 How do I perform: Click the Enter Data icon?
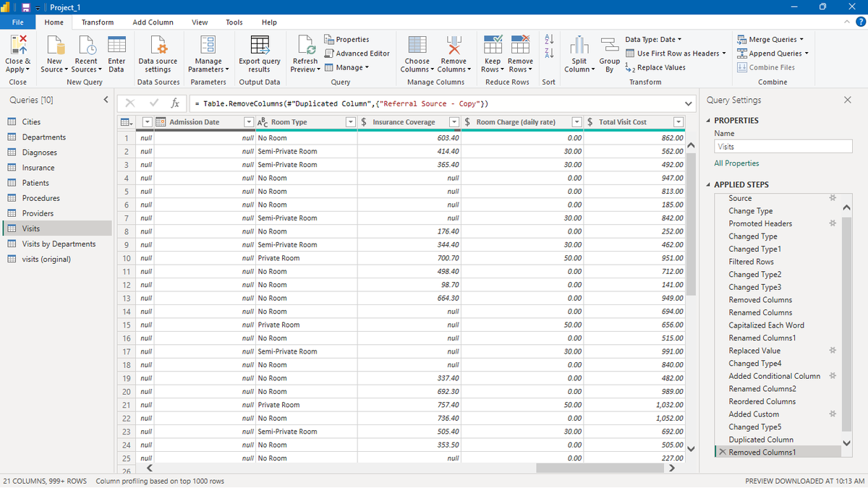point(116,45)
